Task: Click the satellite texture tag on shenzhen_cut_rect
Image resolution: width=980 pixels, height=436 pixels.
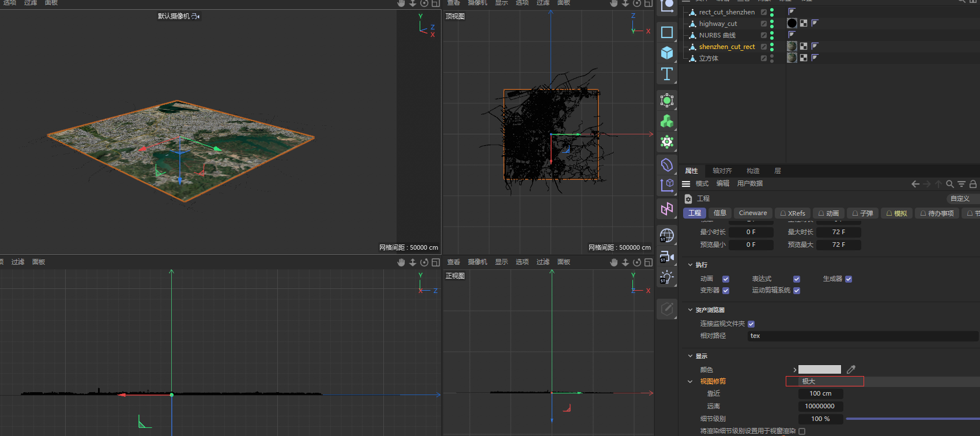Action: 792,46
